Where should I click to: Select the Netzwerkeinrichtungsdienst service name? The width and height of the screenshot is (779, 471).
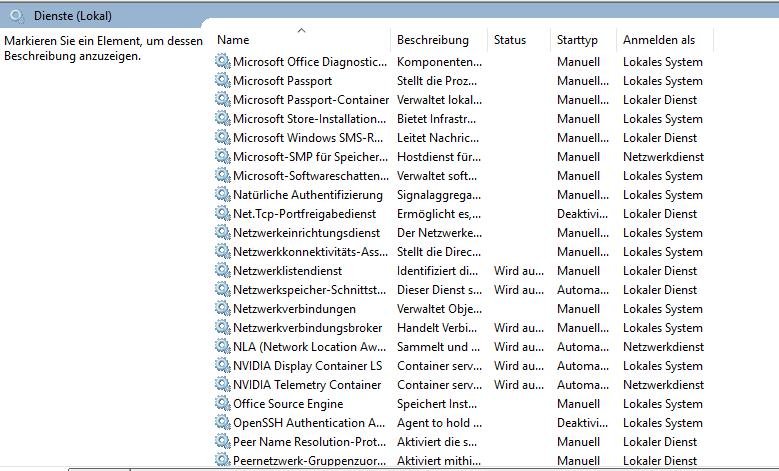point(307,233)
